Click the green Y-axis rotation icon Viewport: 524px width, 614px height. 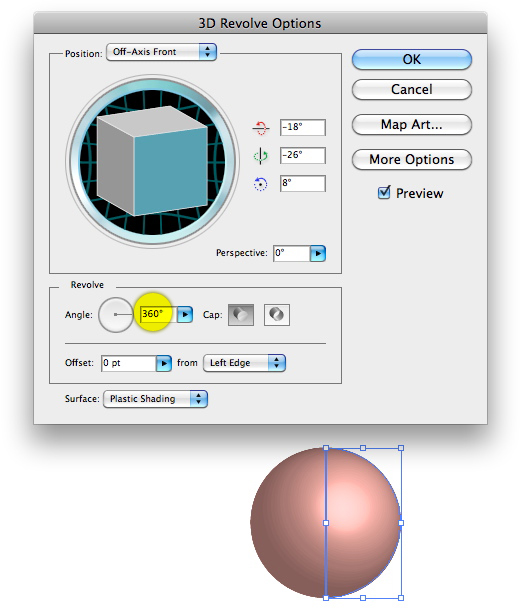point(261,156)
